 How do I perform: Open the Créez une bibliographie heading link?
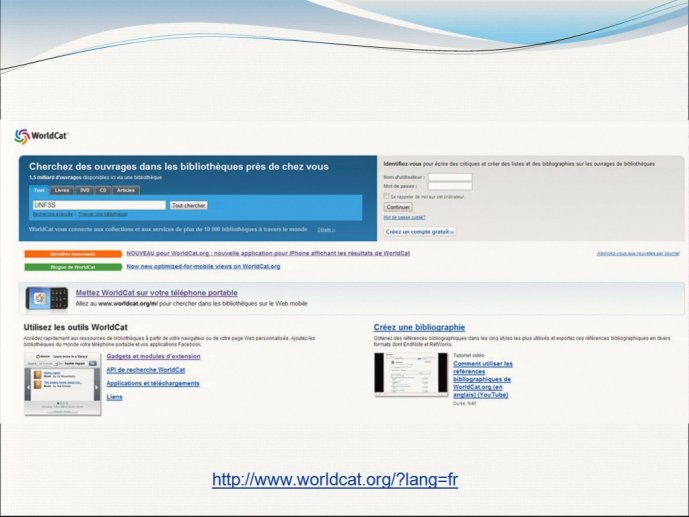pos(419,327)
